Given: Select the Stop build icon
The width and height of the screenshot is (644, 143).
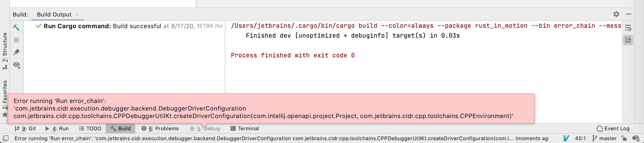Looking at the screenshot, I should [17, 40].
